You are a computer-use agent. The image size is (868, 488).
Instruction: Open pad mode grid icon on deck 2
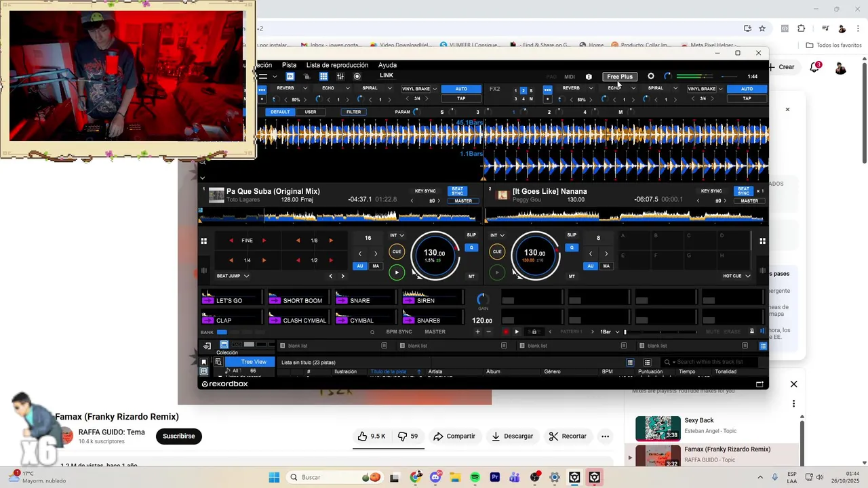(x=762, y=241)
